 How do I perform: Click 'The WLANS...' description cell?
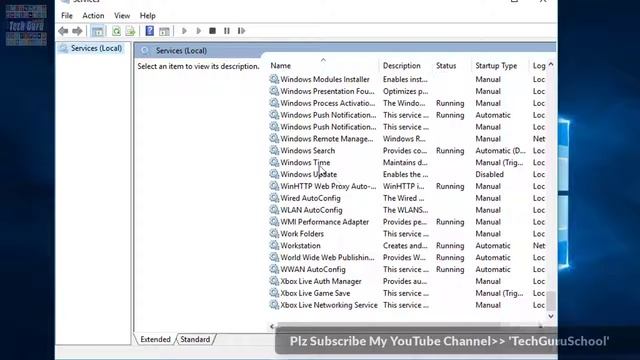point(405,210)
